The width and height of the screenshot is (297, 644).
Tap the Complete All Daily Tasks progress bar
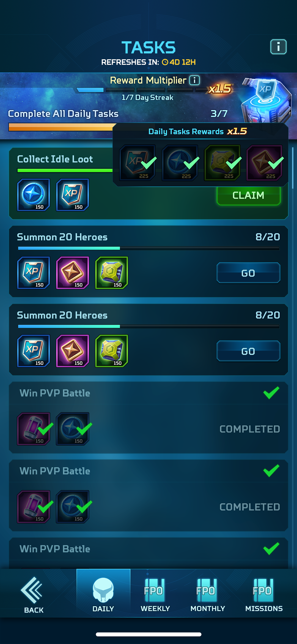[61, 127]
